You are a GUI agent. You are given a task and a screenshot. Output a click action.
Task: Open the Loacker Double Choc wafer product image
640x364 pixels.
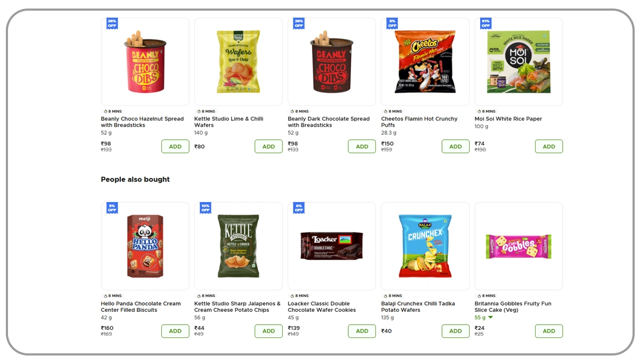point(332,246)
